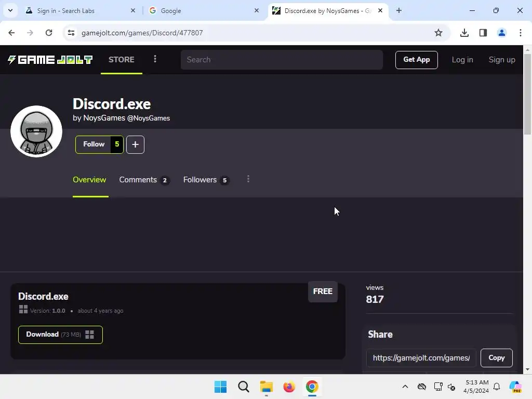Bookmark this page with the star icon
Screen dimensions: 532x399
pyautogui.click(x=438, y=33)
